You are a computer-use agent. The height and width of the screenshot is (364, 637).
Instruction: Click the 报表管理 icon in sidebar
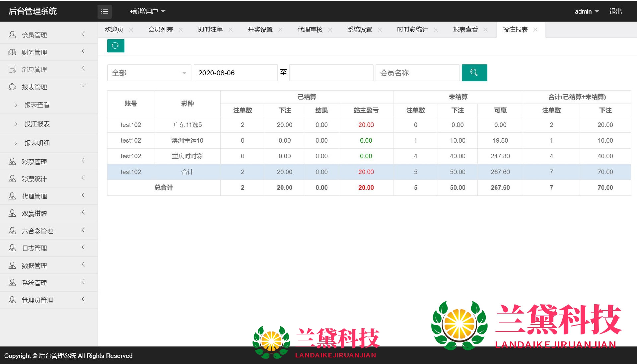12,87
